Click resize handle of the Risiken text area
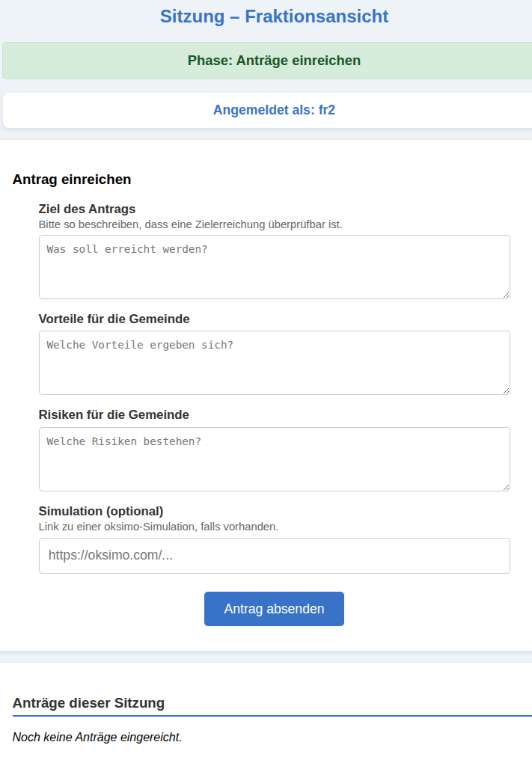532x757 pixels. point(506,487)
